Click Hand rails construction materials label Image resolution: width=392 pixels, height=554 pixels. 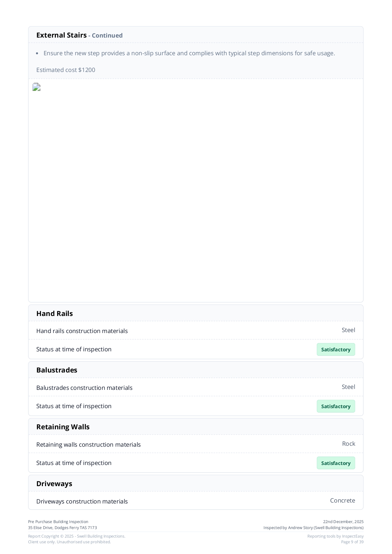tap(82, 331)
